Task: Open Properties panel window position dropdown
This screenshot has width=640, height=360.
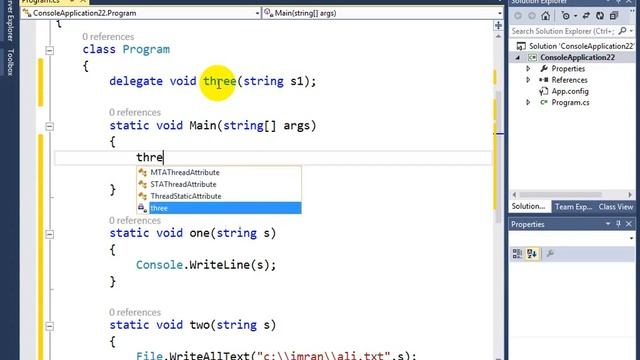Action: click(x=608, y=224)
